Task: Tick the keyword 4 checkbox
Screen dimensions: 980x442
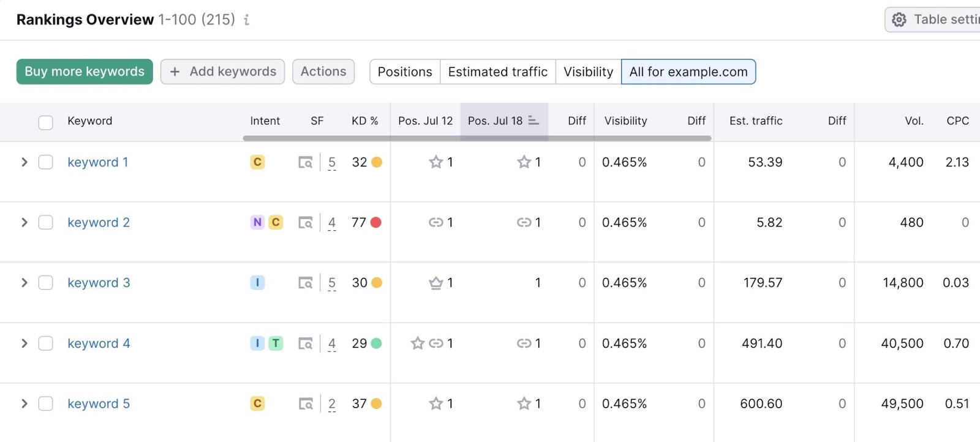Action: point(46,343)
